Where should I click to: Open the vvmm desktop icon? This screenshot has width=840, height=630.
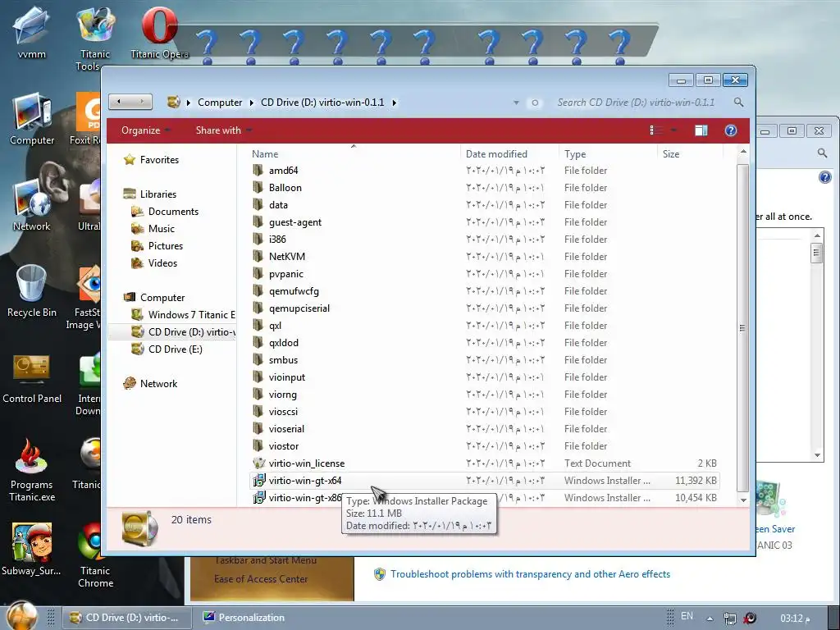coord(32,32)
